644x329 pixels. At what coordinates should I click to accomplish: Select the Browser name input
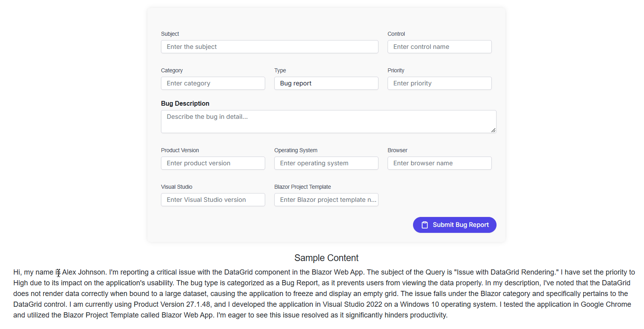439,163
